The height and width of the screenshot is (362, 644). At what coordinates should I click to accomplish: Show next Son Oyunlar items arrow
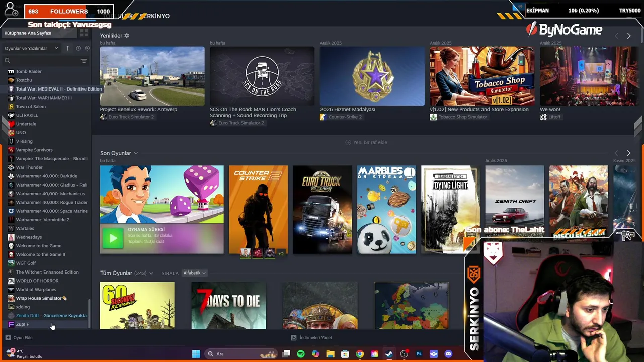(628, 153)
